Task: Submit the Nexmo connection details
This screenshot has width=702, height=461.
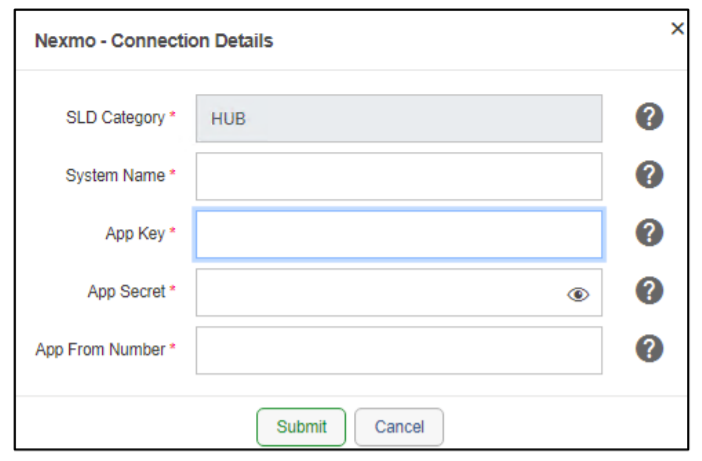Action: pyautogui.click(x=301, y=427)
